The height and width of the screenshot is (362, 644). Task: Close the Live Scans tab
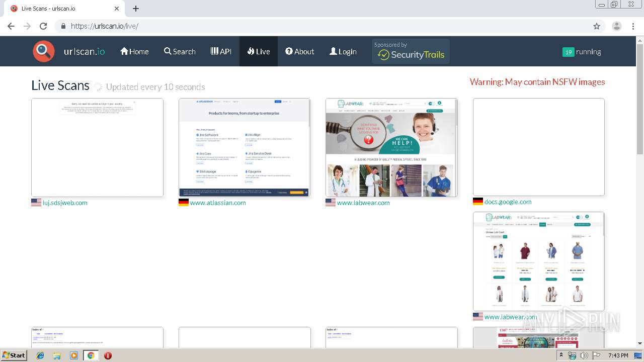tap(117, 9)
